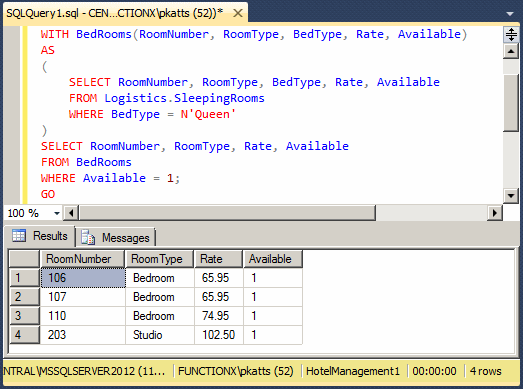Viewport: 523px width, 389px height.
Task: Click the Available value for room 203
Action: pos(273,335)
